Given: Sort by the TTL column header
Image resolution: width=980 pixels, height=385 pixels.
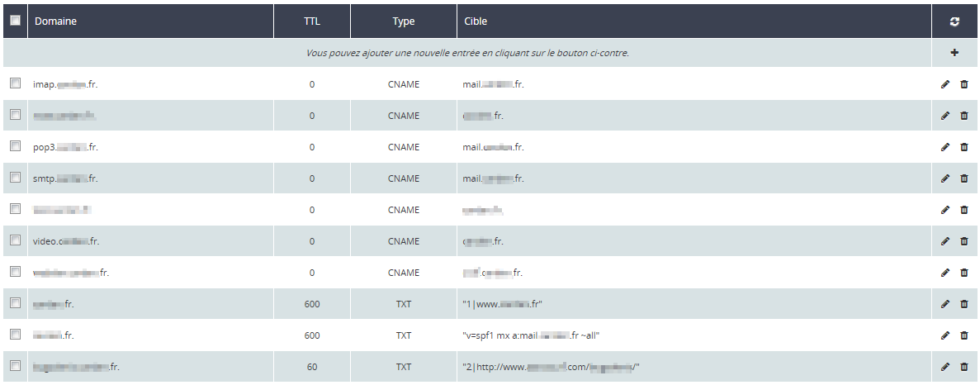Looking at the screenshot, I should coord(312,21).
